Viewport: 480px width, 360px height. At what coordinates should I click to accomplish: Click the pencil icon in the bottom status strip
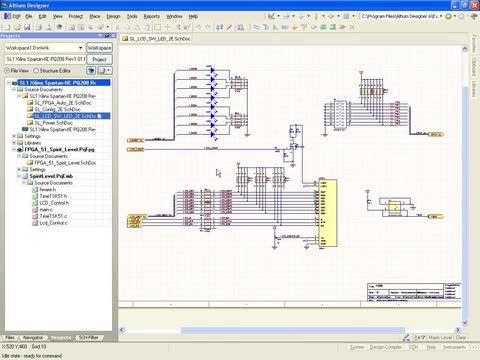click(x=406, y=338)
